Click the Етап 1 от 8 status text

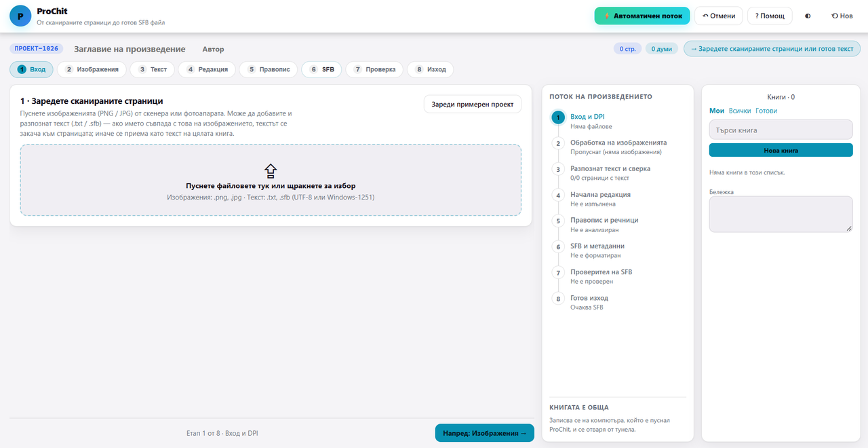(222, 433)
